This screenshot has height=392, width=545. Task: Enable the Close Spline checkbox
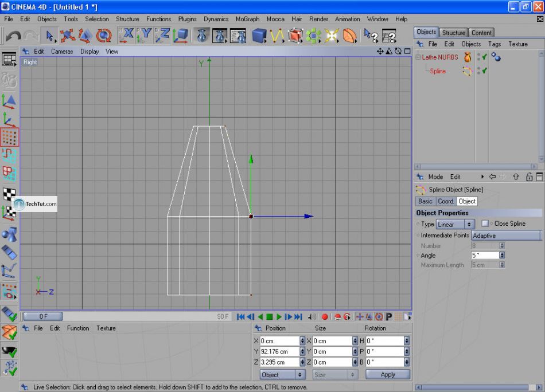pyautogui.click(x=485, y=224)
